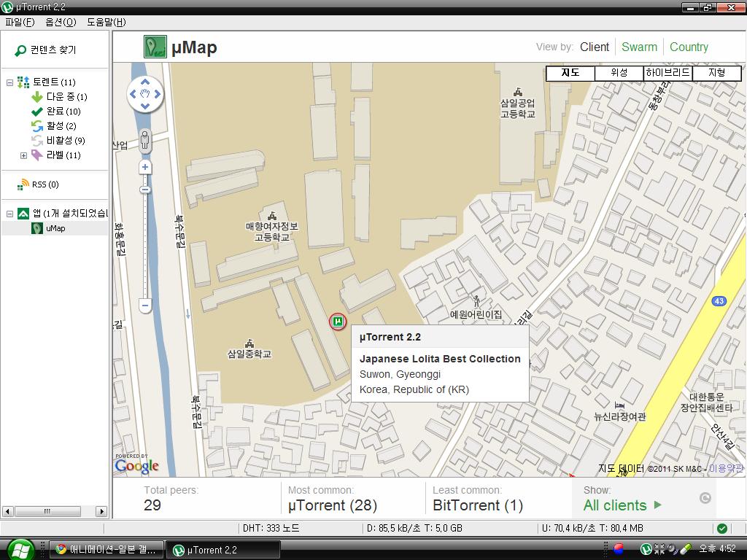
Task: Click 삼일공업고등학교 school label
Action: 517,109
